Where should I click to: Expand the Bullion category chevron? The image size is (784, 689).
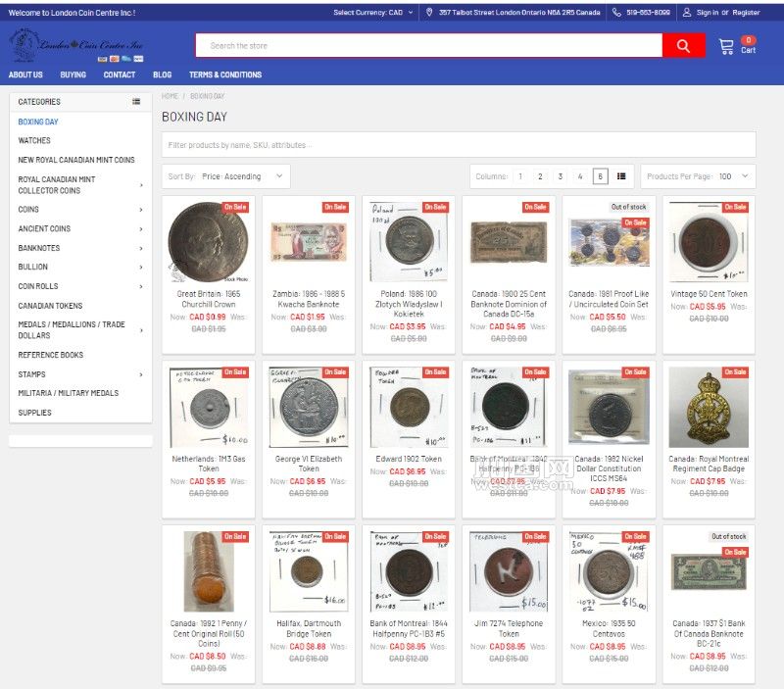(141, 267)
